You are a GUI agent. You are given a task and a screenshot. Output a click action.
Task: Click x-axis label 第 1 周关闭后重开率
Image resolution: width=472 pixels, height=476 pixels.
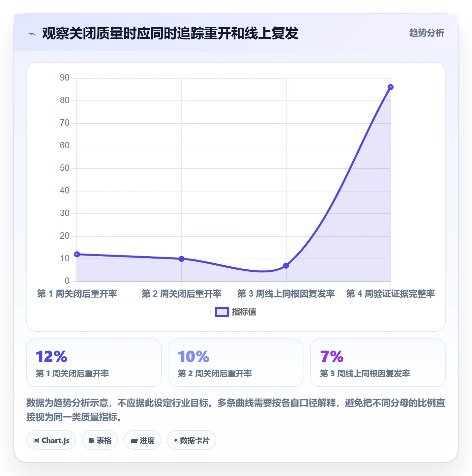coord(77,294)
